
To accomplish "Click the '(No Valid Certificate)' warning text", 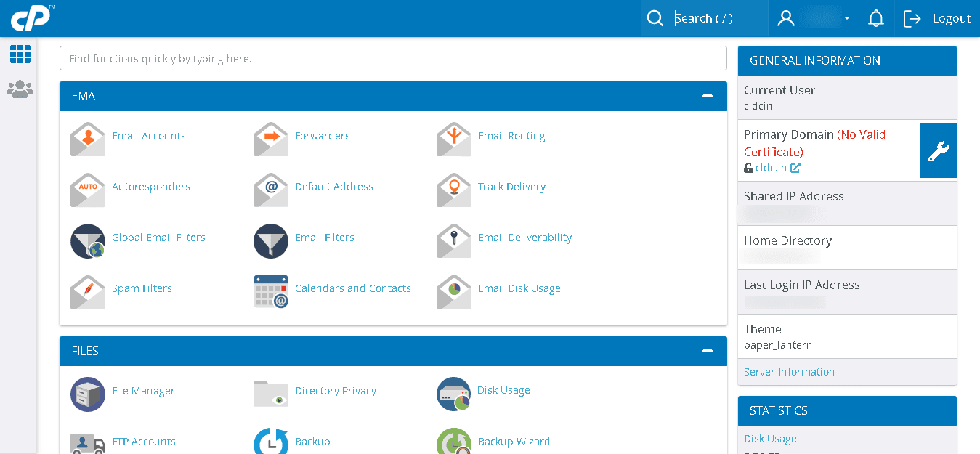I will pos(815,143).
